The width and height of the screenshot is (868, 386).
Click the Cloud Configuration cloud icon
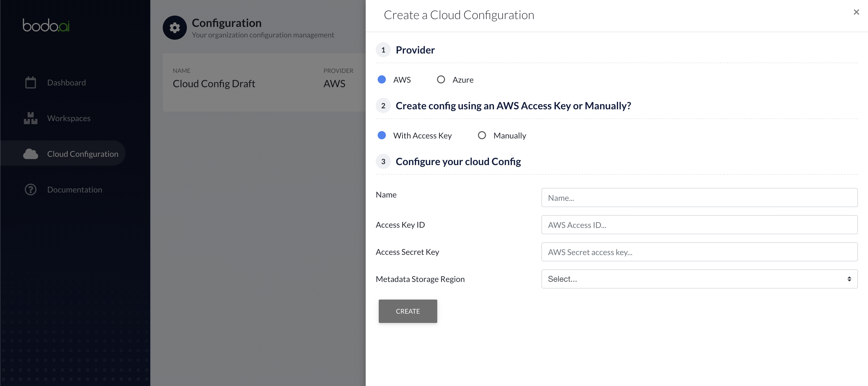(31, 154)
